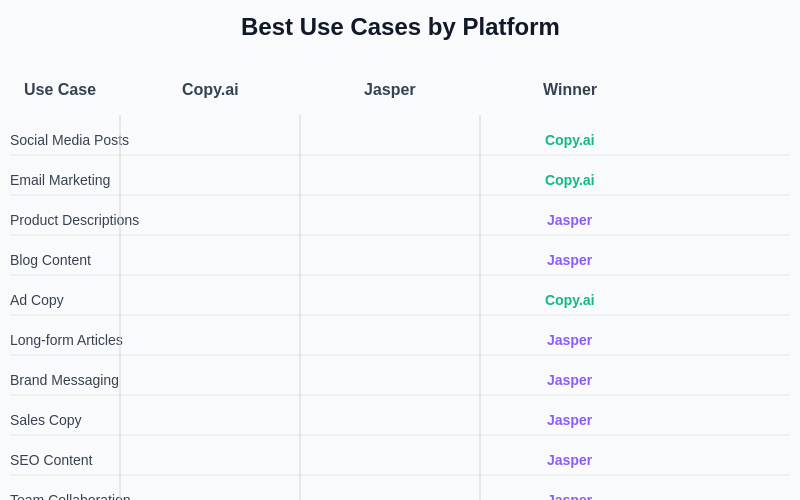The height and width of the screenshot is (500, 800).
Task: Click the "Copy.ai" column header
Action: (x=210, y=90)
